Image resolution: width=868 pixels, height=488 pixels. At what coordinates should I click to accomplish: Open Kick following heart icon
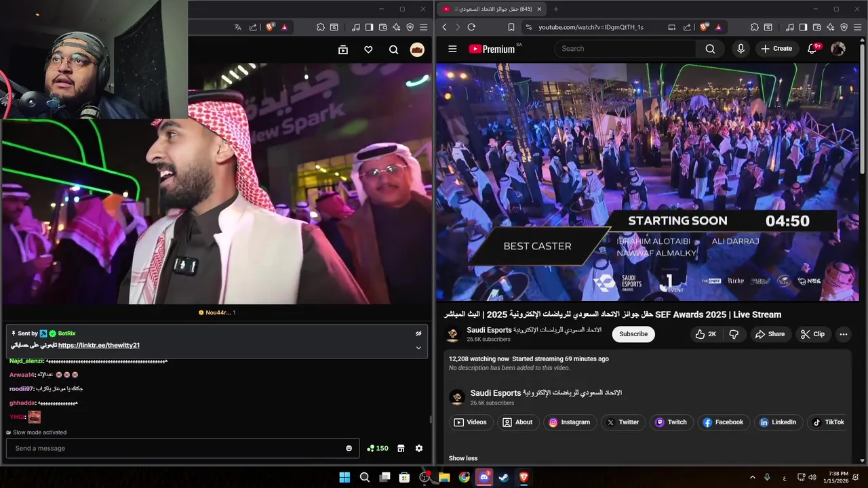(x=368, y=49)
